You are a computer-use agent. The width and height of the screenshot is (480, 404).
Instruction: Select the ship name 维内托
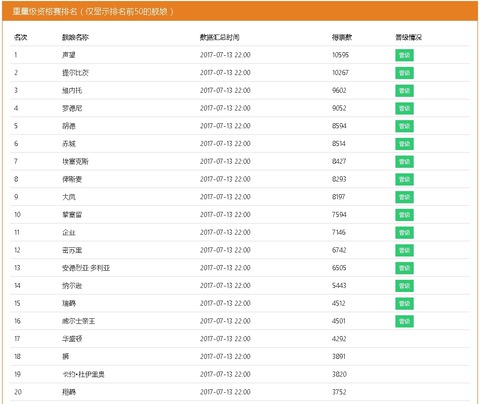click(x=72, y=90)
